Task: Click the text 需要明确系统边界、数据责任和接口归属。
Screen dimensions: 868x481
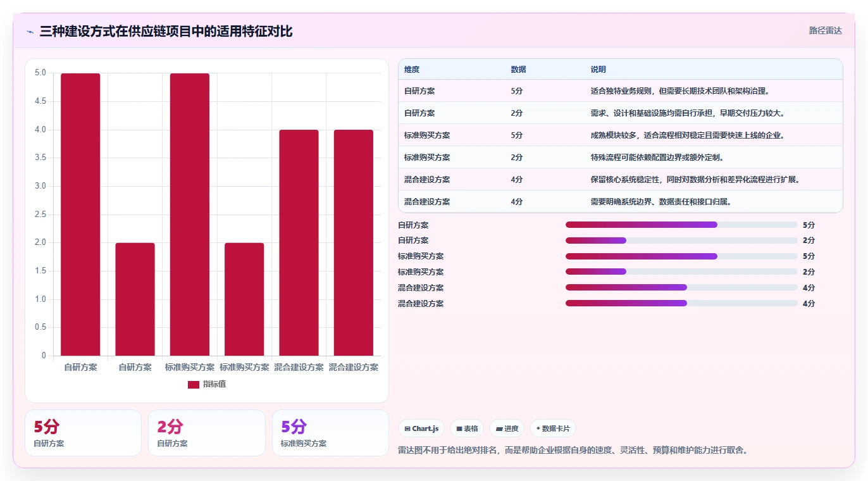Action: pos(661,202)
